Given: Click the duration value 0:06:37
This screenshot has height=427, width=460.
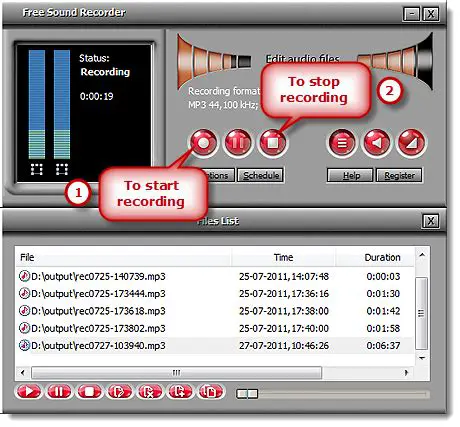Looking at the screenshot, I should 383,346.
